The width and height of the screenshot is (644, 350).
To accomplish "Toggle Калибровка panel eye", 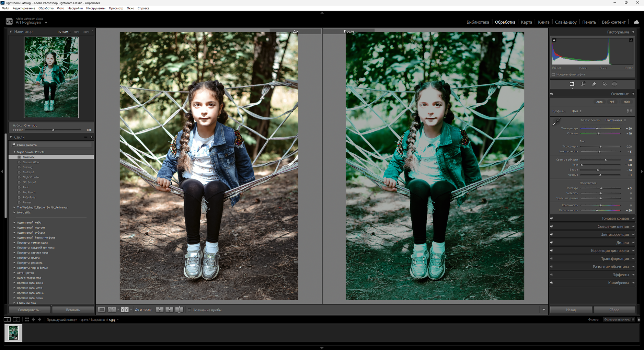I will coord(552,283).
